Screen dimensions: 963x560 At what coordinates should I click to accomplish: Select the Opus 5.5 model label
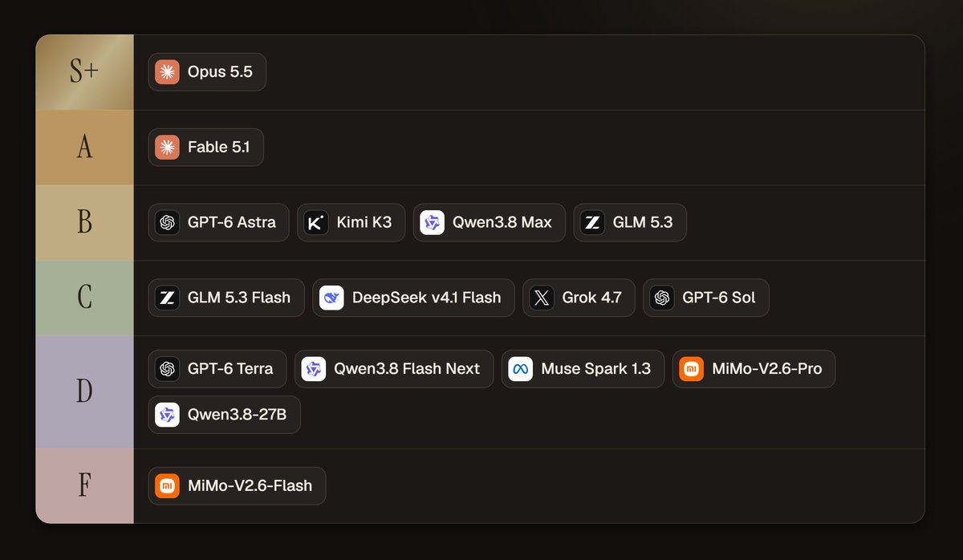click(220, 72)
